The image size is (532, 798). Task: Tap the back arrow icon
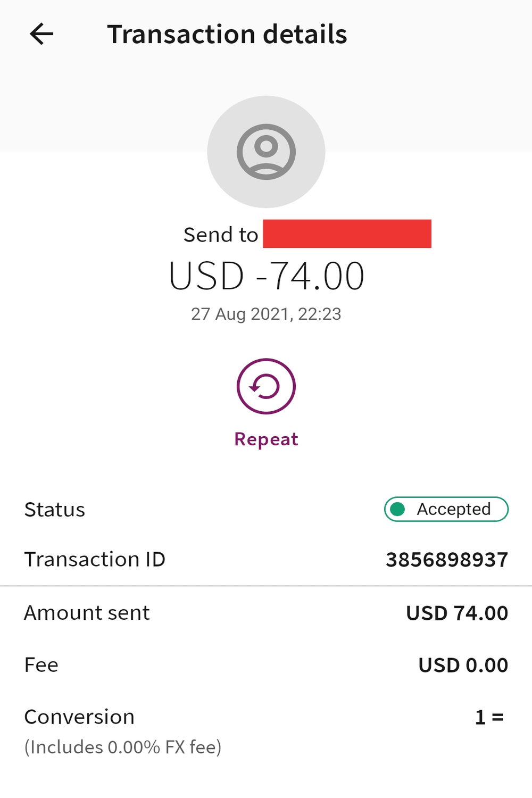click(41, 34)
